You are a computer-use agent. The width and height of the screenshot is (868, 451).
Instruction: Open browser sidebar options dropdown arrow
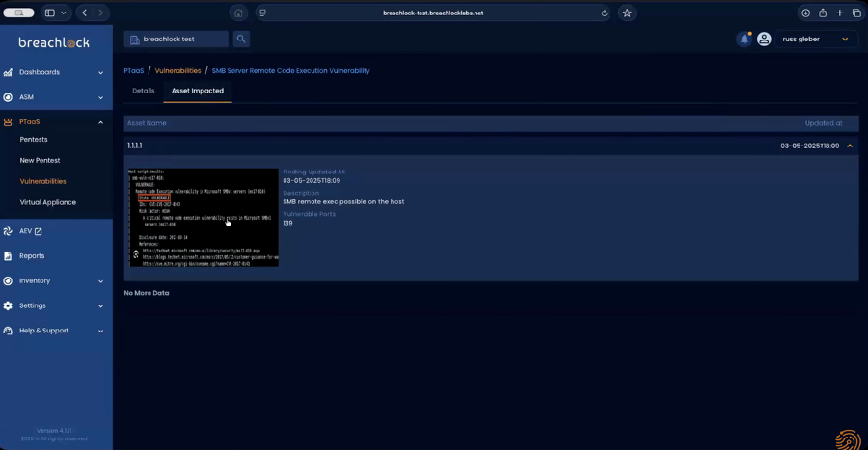pyautogui.click(x=63, y=13)
